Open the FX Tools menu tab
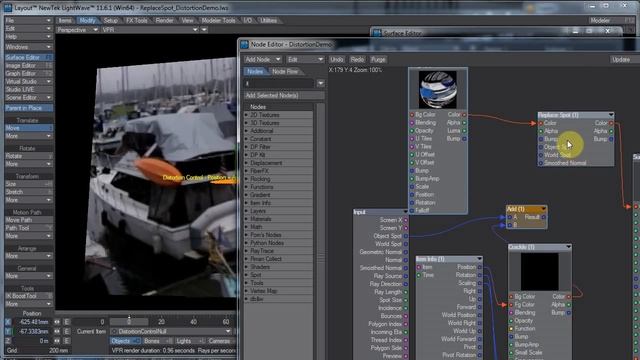Image resolution: width=640 pixels, height=360 pixels. [x=136, y=20]
